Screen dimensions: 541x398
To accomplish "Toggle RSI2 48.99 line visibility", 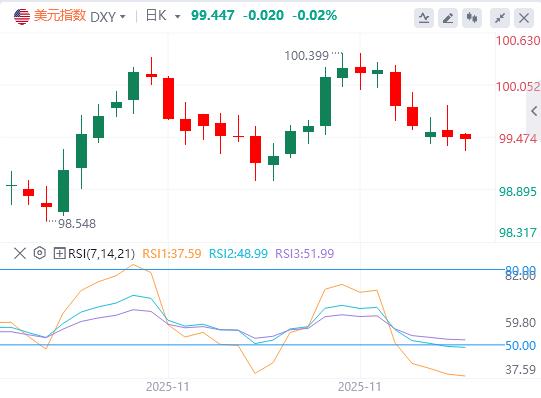I will [238, 253].
